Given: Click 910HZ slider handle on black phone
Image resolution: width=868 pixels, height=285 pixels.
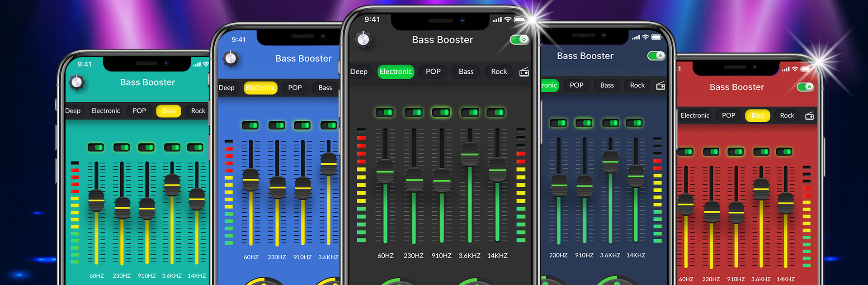Looking at the screenshot, I should tap(442, 181).
